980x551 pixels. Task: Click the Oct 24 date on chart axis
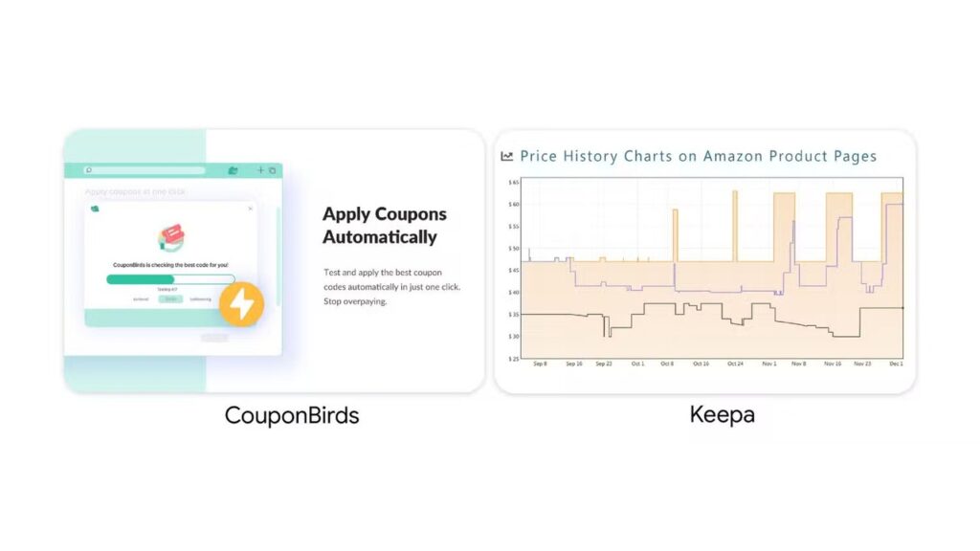click(x=735, y=364)
